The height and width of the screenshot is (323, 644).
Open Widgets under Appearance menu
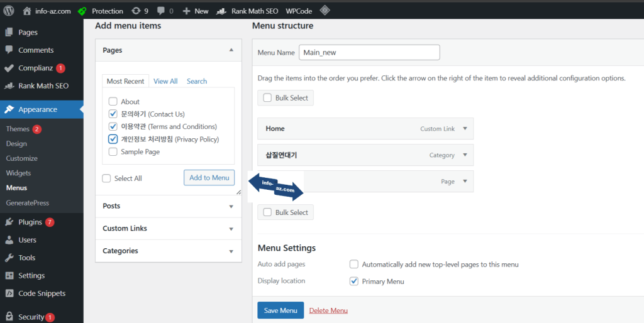[x=18, y=173]
